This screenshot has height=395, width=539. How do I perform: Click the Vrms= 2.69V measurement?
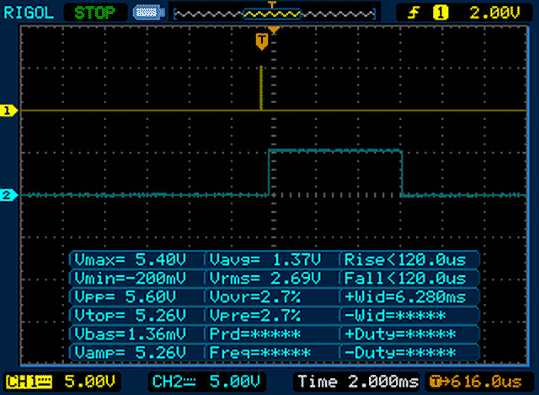tap(265, 278)
